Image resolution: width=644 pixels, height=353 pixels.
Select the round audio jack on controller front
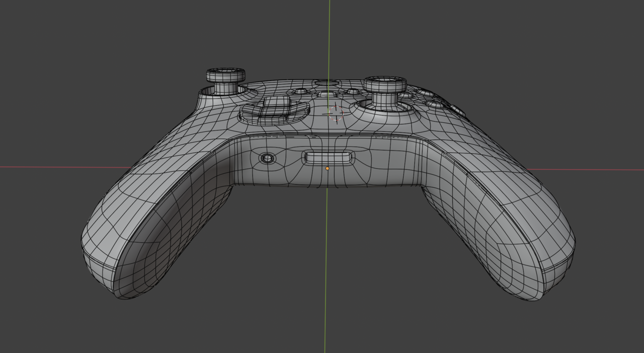pos(267,159)
